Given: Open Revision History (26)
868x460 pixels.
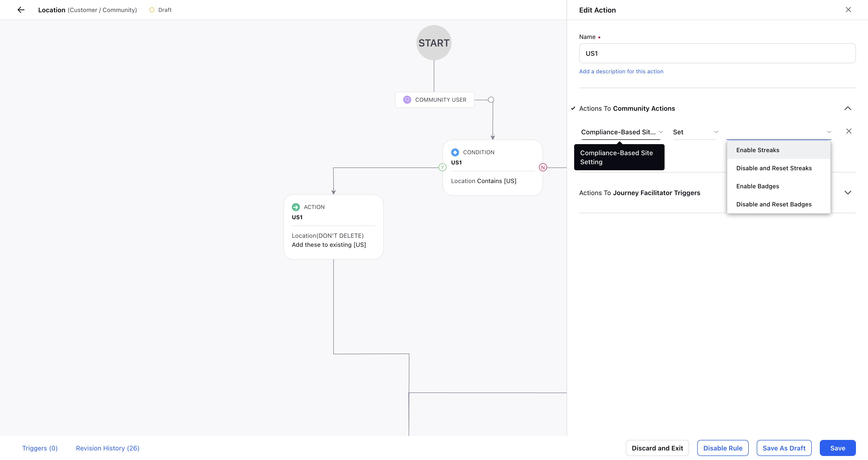Looking at the screenshot, I should (107, 448).
